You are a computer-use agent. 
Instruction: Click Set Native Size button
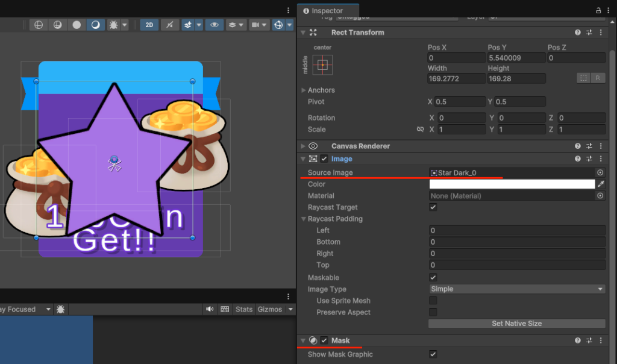coord(516,324)
